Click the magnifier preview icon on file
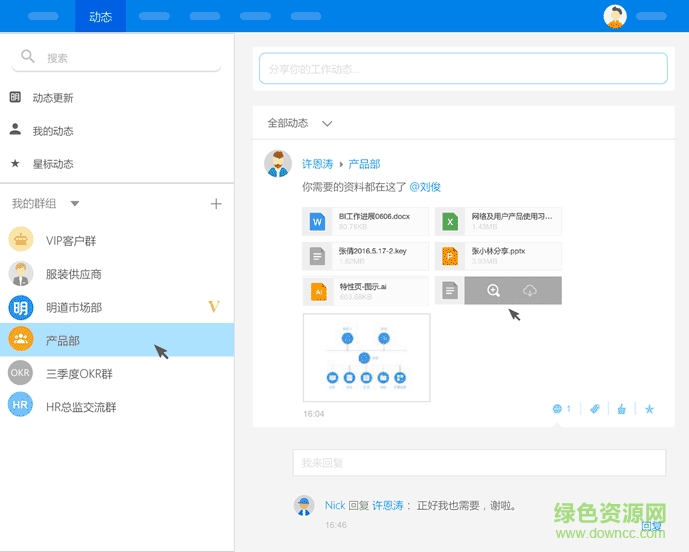The width and height of the screenshot is (689, 552). tap(493, 290)
